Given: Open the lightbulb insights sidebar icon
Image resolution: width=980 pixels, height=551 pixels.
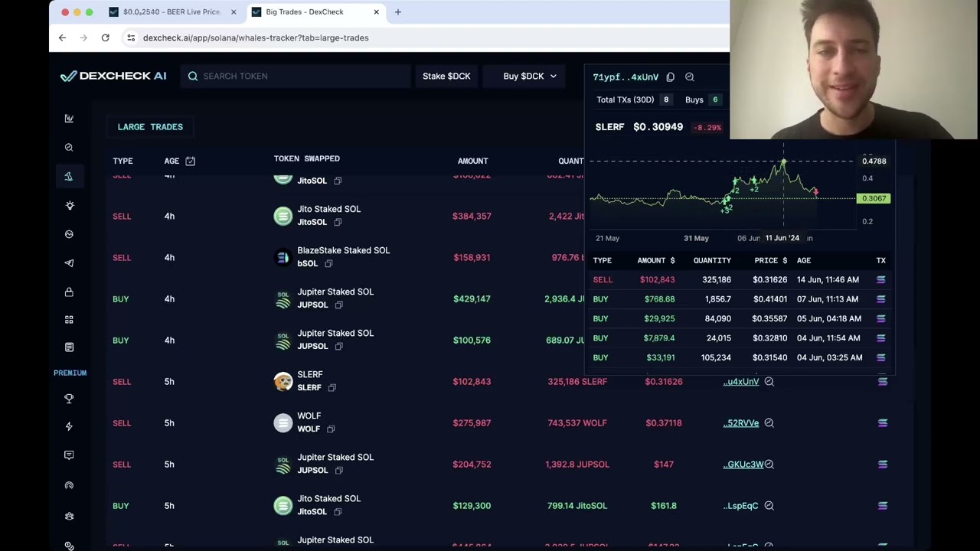Looking at the screenshot, I should coord(69,206).
